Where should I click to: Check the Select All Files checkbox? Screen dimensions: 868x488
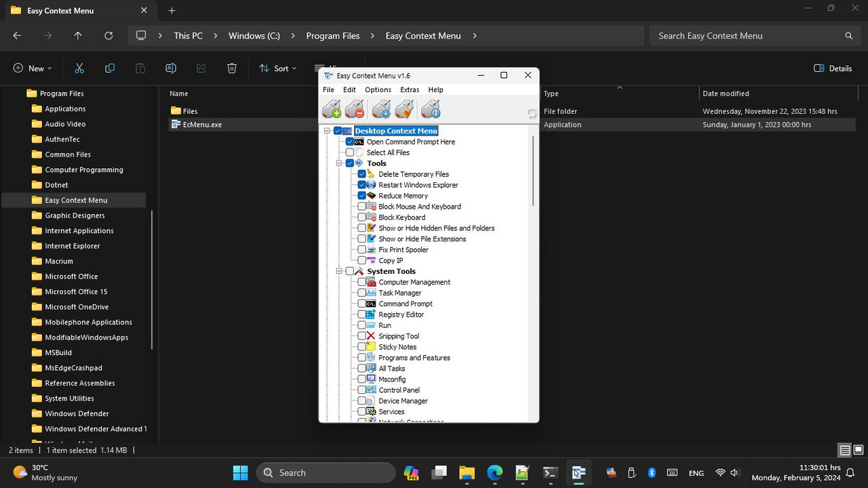click(x=350, y=152)
